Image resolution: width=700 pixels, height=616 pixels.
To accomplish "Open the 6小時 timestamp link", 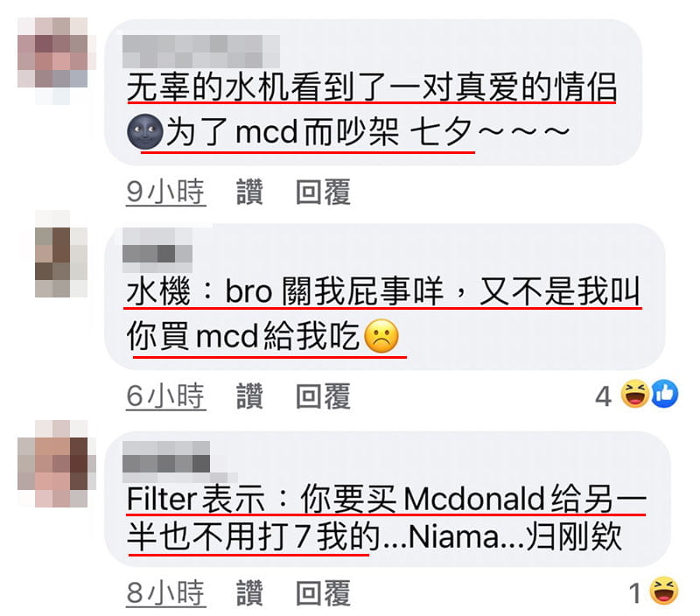I will pos(165,395).
